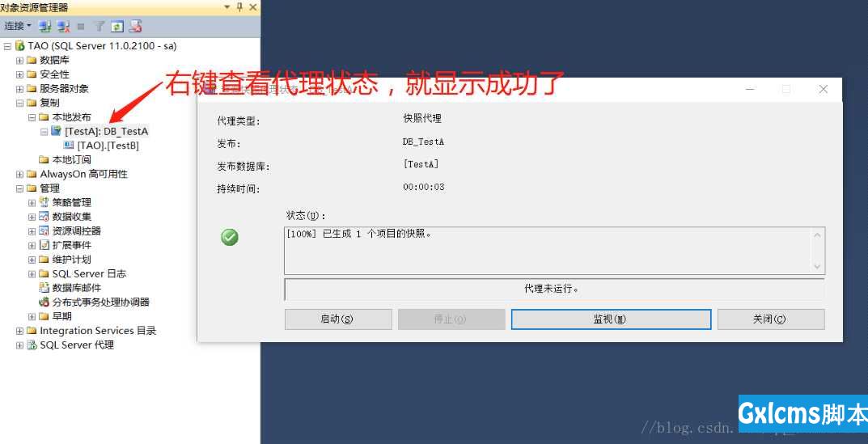Image resolution: width=868 pixels, height=444 pixels.
Task: Click the status box scroll-up arrow
Action: pos(818,235)
